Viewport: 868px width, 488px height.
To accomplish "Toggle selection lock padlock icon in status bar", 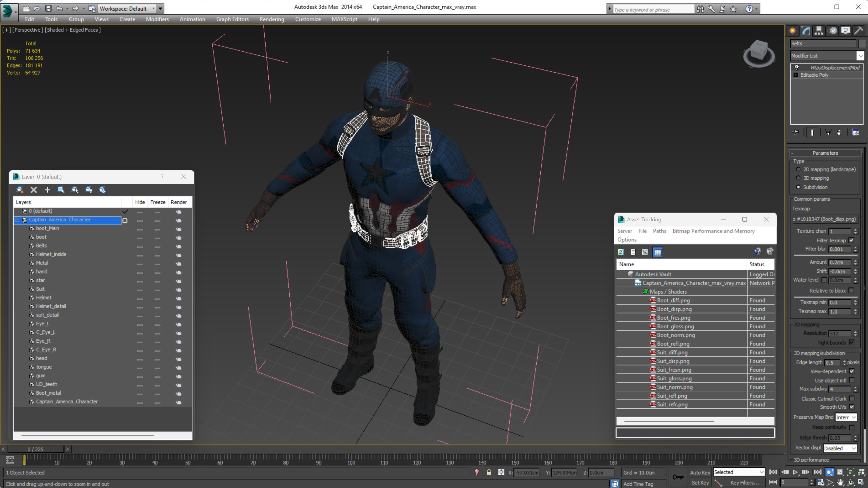I will point(489,472).
